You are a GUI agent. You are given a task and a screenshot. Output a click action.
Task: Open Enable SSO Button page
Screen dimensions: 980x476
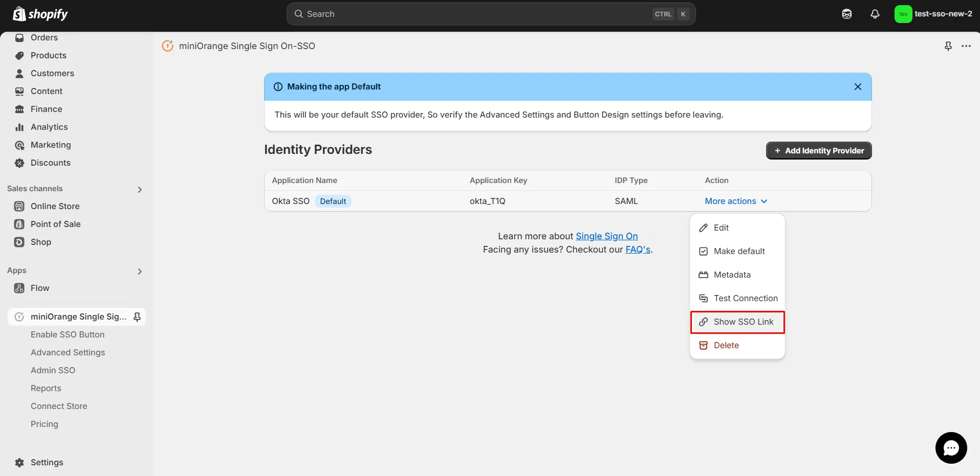coord(68,334)
